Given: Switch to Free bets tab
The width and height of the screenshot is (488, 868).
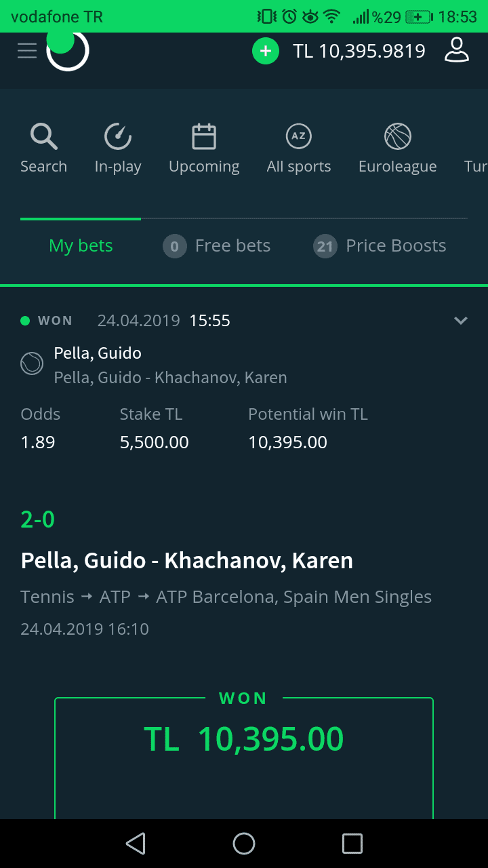Looking at the screenshot, I should pyautogui.click(x=217, y=245).
